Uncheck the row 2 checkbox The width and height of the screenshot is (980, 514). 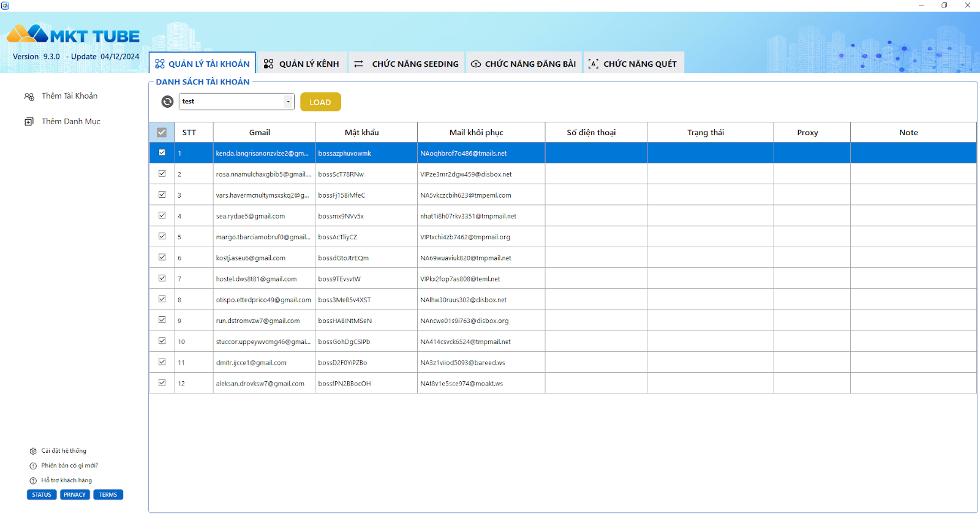[x=162, y=173]
